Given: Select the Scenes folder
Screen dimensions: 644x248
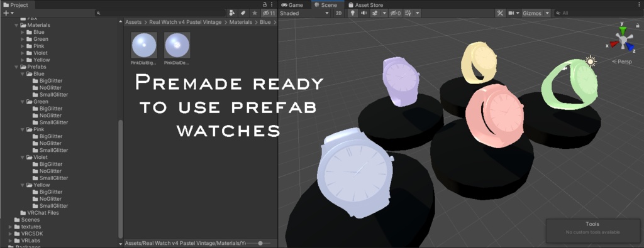Looking at the screenshot, I should 27,220.
